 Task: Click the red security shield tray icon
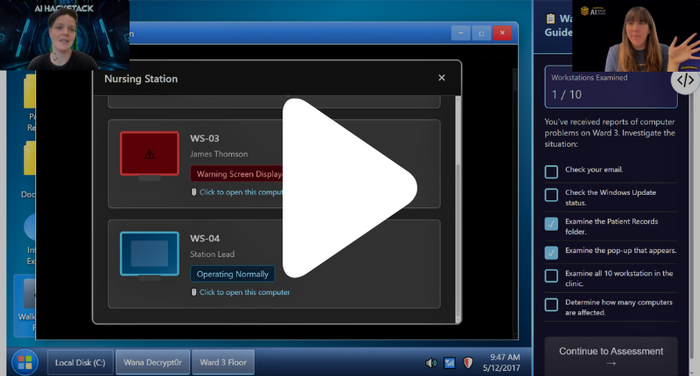468,363
